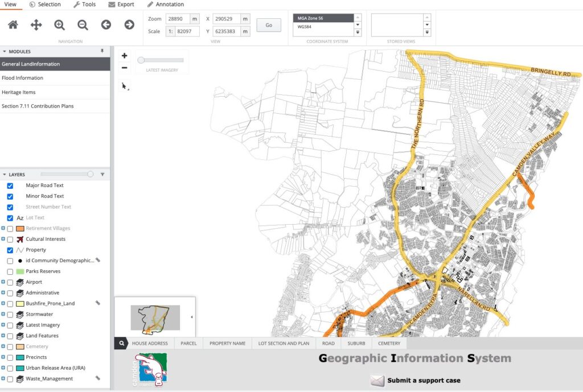Viewport: 583px width, 392px height.
Task: Go to previous map view arrow
Action: click(106, 24)
